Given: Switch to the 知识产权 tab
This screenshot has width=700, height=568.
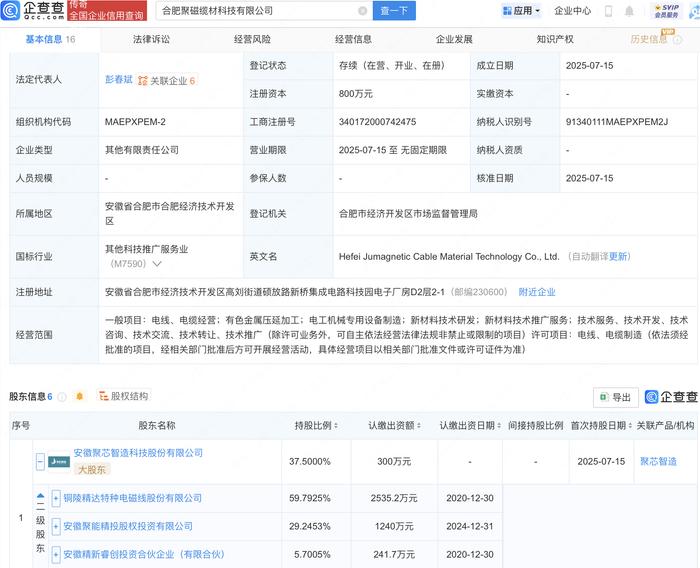Looking at the screenshot, I should pyautogui.click(x=555, y=39).
